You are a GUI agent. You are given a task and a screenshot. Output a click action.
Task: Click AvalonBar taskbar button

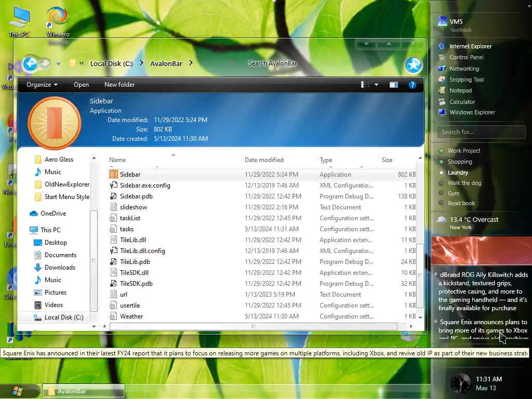click(84, 391)
